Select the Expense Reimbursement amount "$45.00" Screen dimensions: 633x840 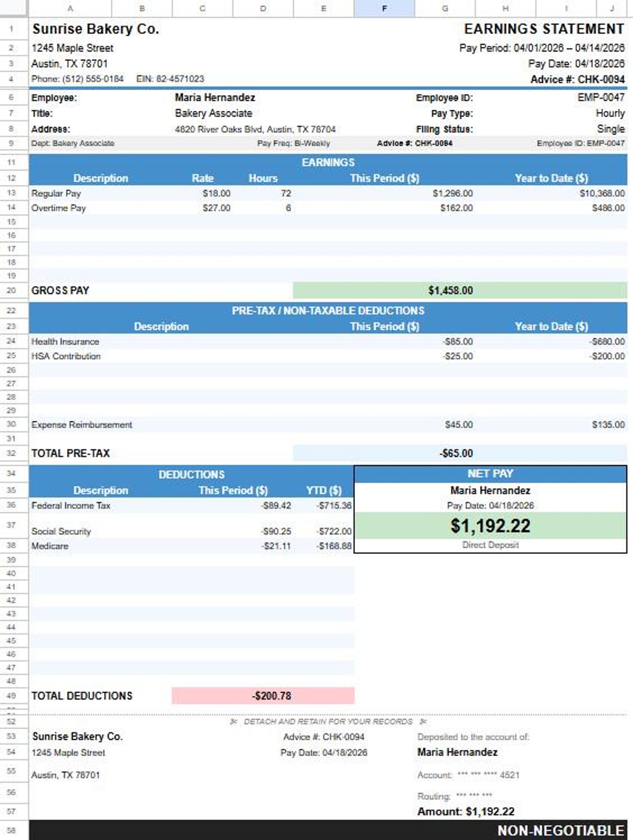click(x=459, y=425)
